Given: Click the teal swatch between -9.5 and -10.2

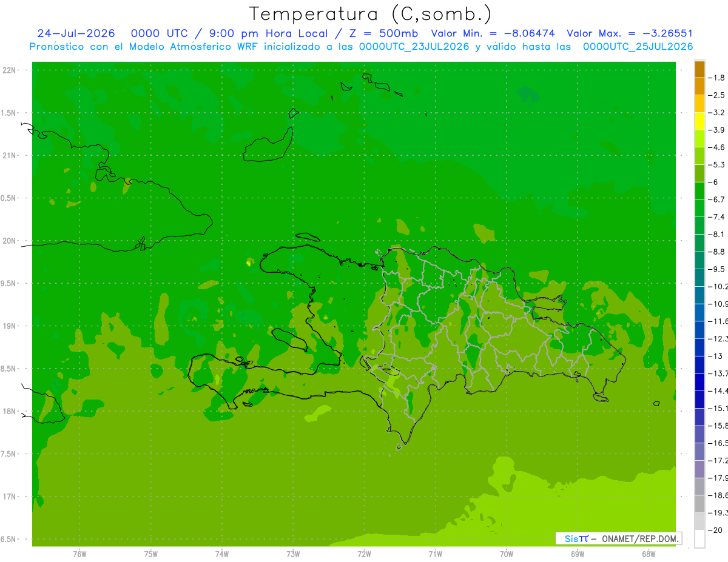Looking at the screenshot, I should pyautogui.click(x=699, y=278).
